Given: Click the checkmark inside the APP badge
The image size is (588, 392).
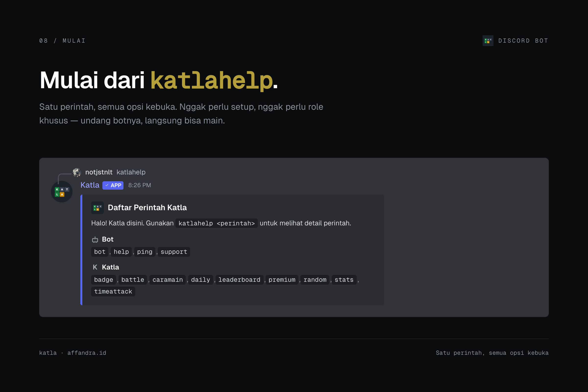Looking at the screenshot, I should [107, 185].
